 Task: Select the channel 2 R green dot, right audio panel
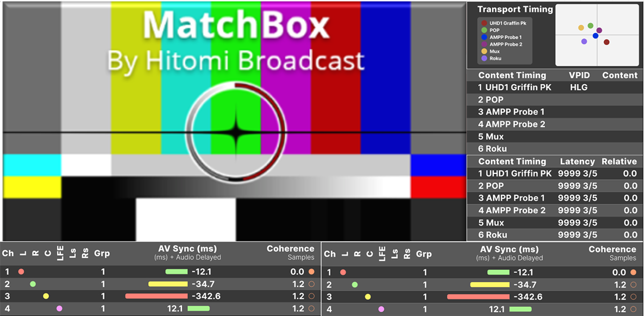[355, 284]
